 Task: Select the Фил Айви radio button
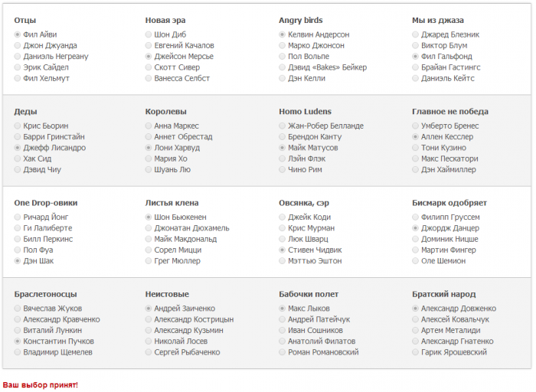point(18,34)
